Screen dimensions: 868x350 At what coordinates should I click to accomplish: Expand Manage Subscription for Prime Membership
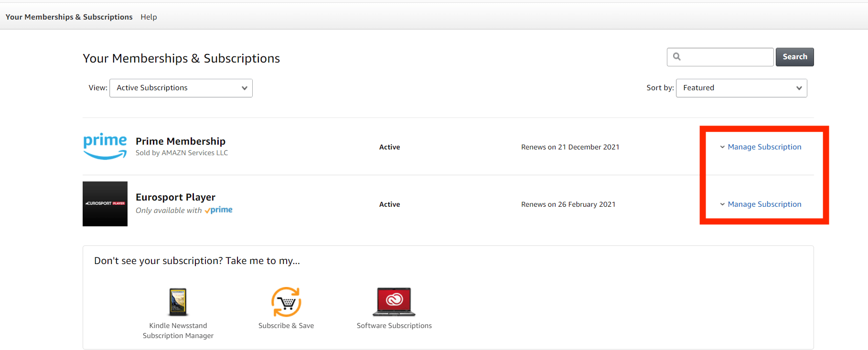pyautogui.click(x=761, y=147)
